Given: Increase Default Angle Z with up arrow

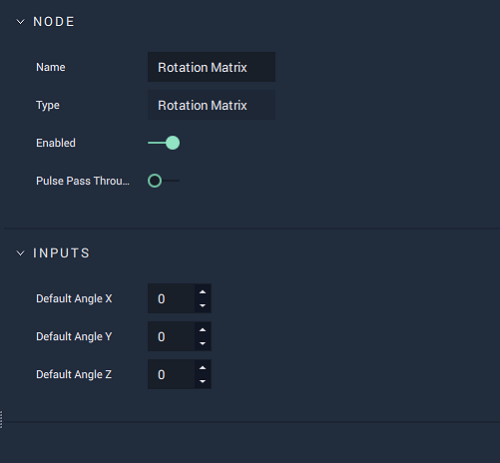Looking at the screenshot, I should (x=203, y=368).
